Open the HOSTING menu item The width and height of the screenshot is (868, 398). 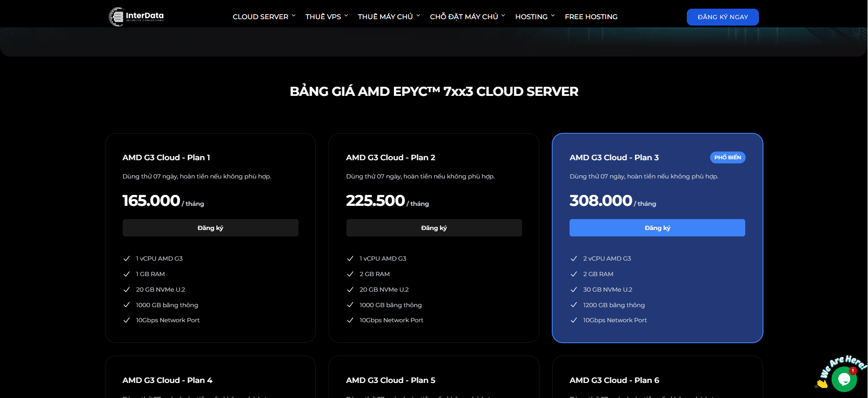tap(534, 17)
